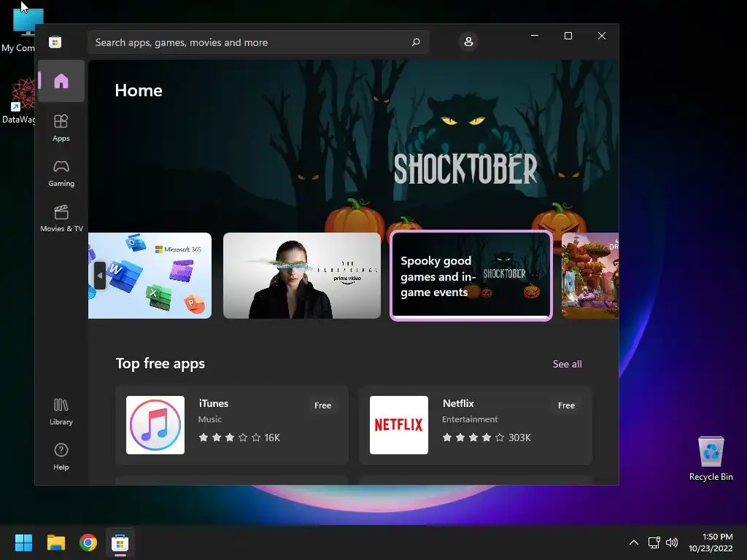Show hidden system tray icons
The height and width of the screenshot is (560, 747).
click(x=634, y=542)
